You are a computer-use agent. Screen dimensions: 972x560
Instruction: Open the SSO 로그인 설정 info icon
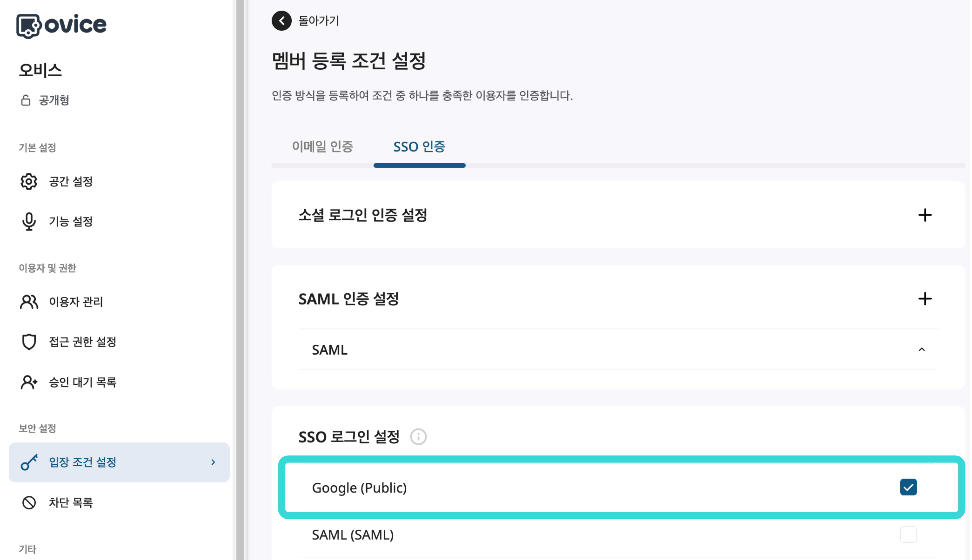point(419,437)
